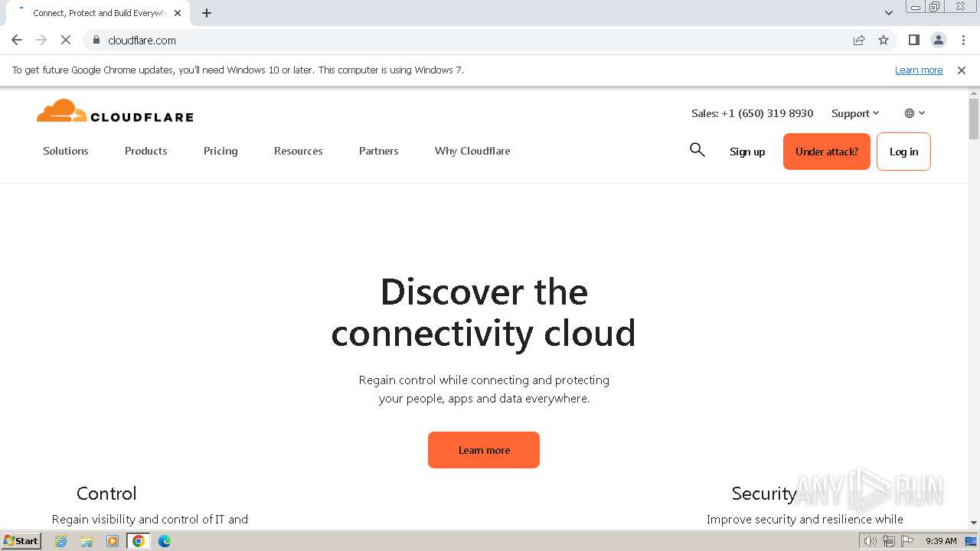
Task: Open the Why Cloudflare menu
Action: coord(472,151)
